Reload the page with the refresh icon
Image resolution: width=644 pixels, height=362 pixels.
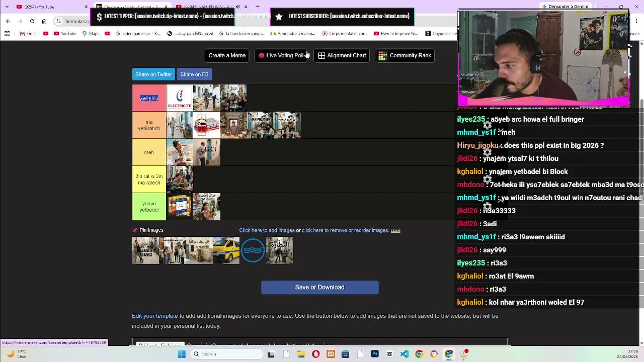click(x=32, y=21)
